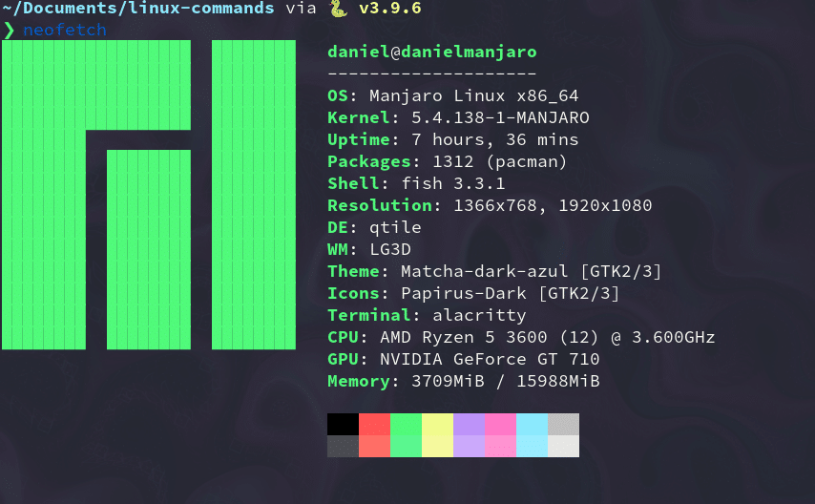Click the Kernel 5.4.138-1-MANJARO line

[x=458, y=117]
